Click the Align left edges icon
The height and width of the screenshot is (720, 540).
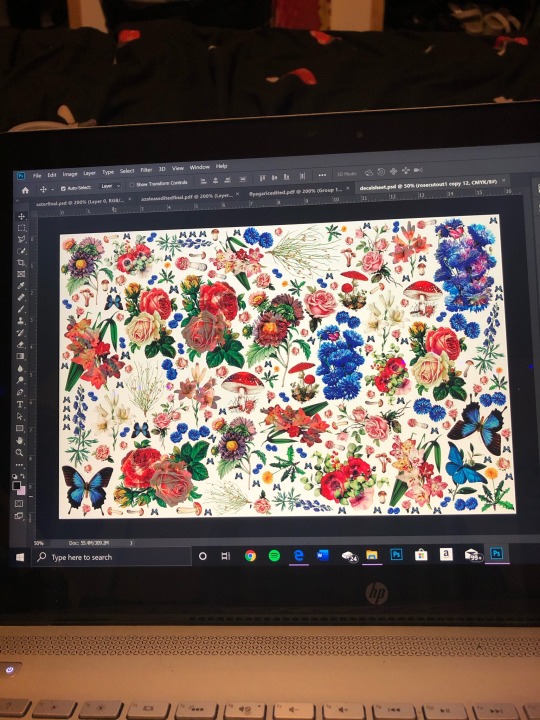click(203, 181)
